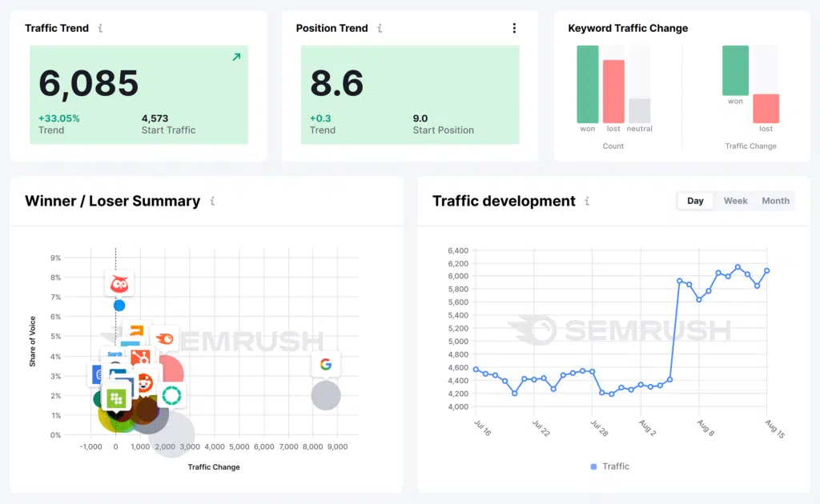
Task: Switch Traffic development to Month view
Action: (775, 201)
